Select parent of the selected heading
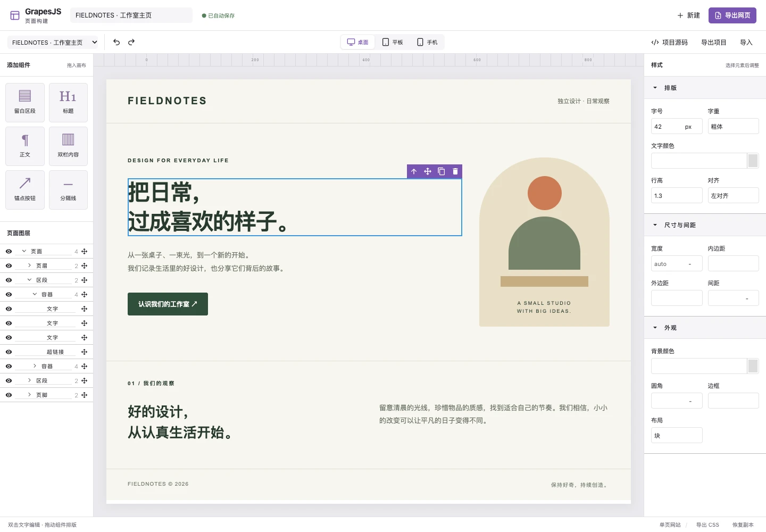The width and height of the screenshot is (766, 532). coord(414,171)
